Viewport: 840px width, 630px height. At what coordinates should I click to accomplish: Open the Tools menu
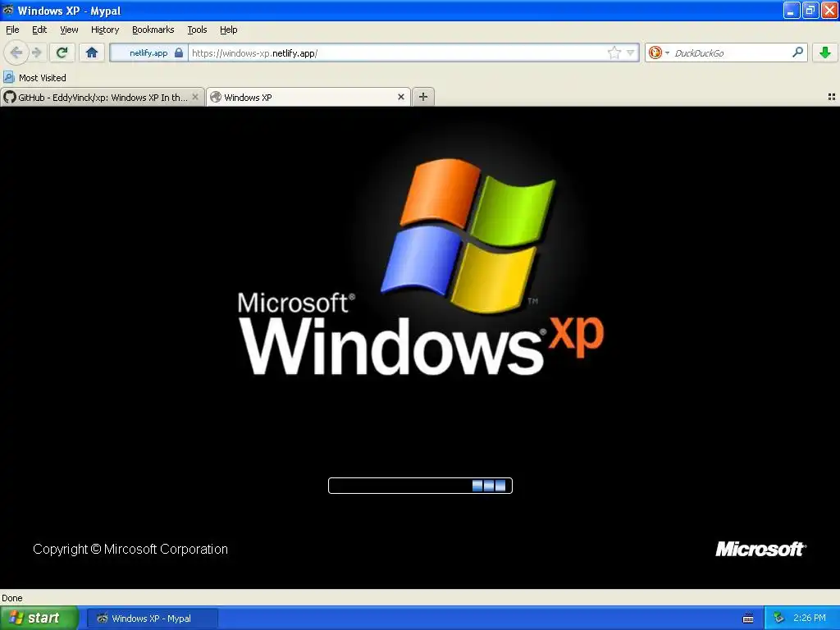(197, 30)
